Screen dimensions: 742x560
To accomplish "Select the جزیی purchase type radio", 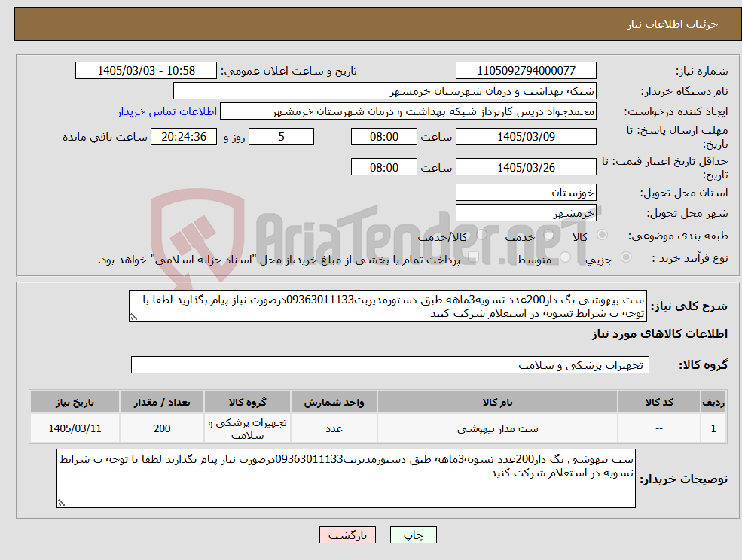I will pyautogui.click(x=625, y=257).
